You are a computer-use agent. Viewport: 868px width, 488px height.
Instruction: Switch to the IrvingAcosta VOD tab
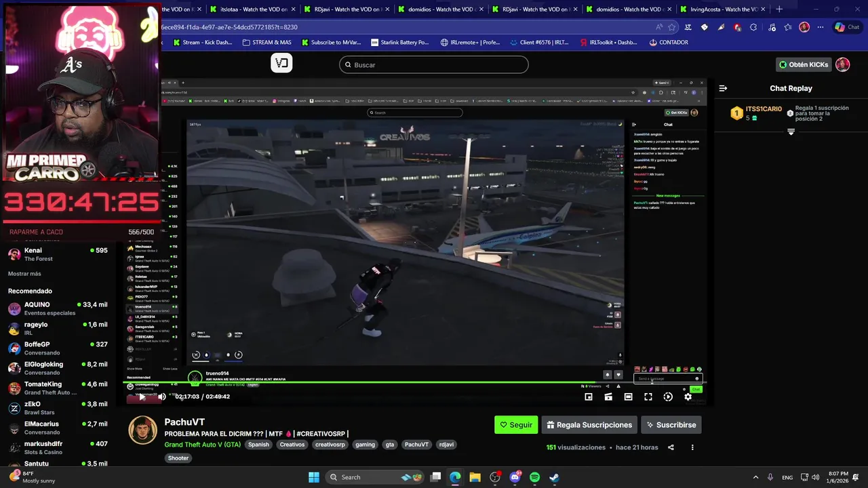point(723,9)
